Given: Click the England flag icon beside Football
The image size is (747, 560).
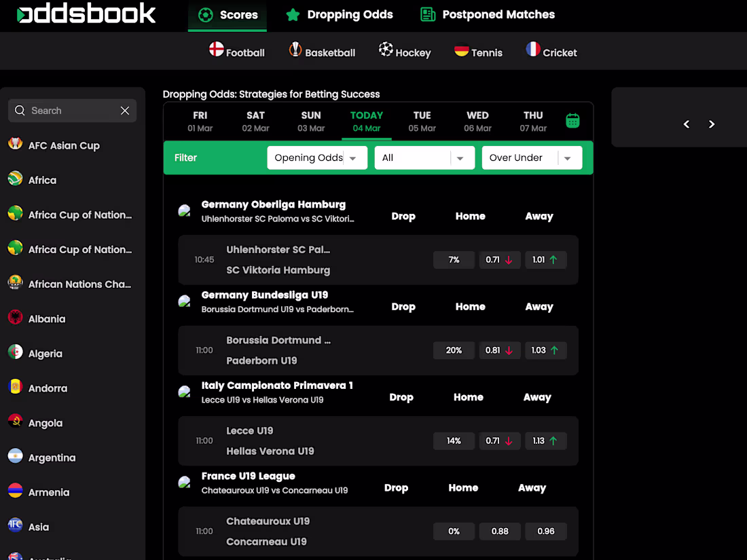Looking at the screenshot, I should click(x=216, y=49).
